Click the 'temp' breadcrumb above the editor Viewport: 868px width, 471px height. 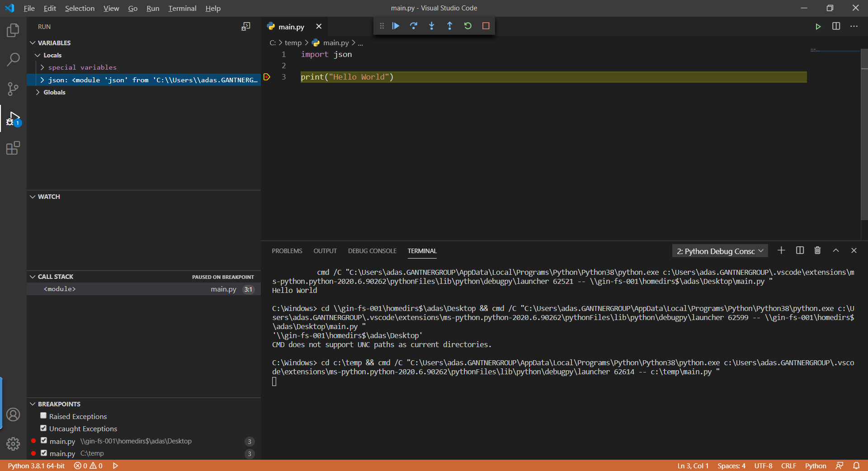pyautogui.click(x=293, y=42)
